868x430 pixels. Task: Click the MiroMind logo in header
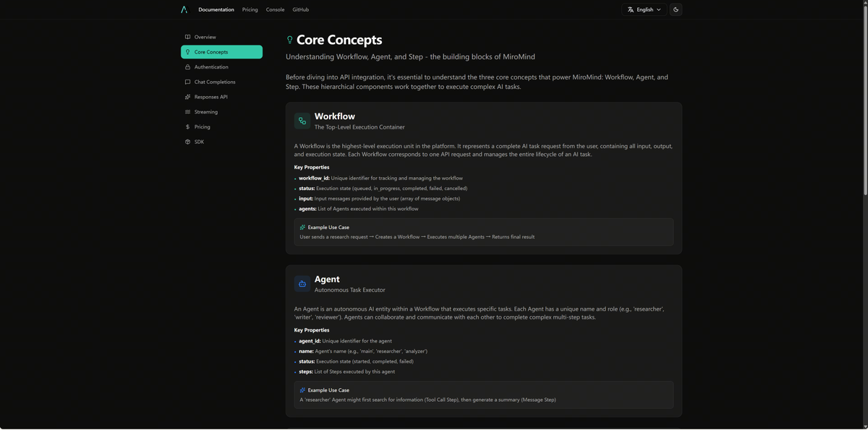[184, 9]
